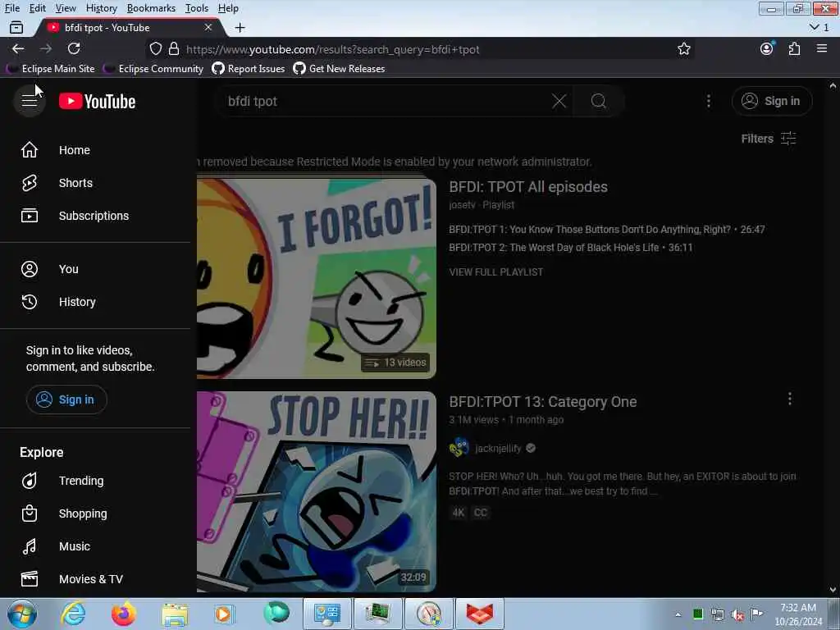Image resolution: width=840 pixels, height=630 pixels.
Task: Click the muted volume tray icon
Action: coord(737,615)
